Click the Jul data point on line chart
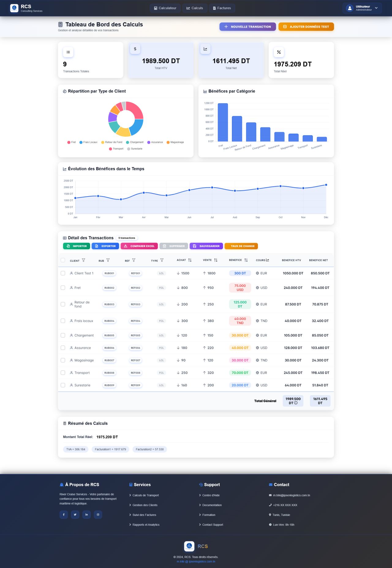392x568 pixels. [212, 187]
